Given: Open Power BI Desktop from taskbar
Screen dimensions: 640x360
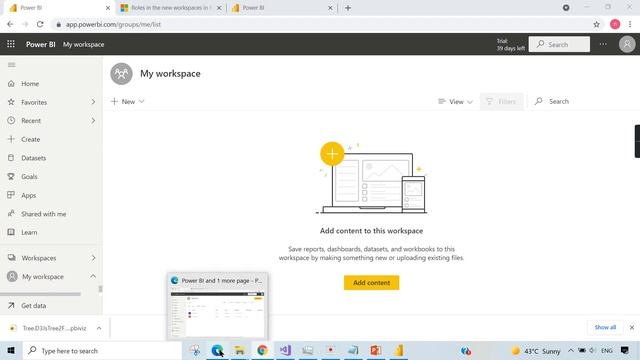Looking at the screenshot, I should pos(399,350).
